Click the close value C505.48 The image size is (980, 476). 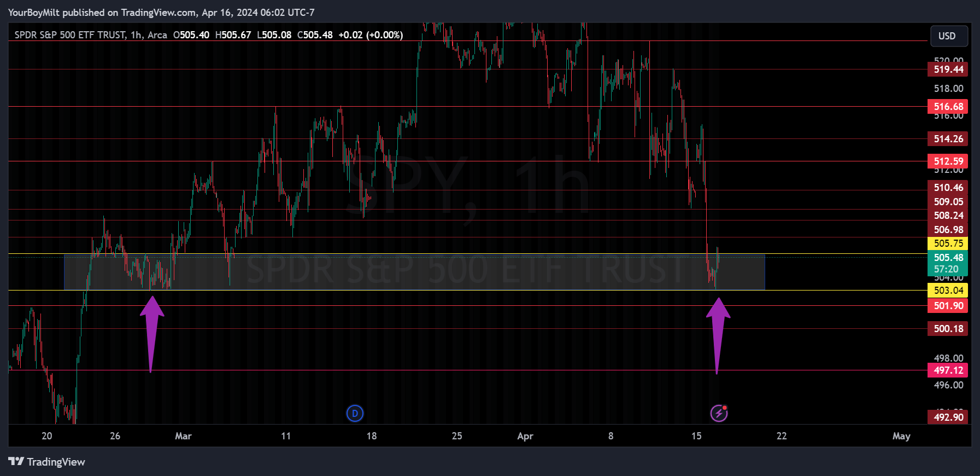pos(315,35)
